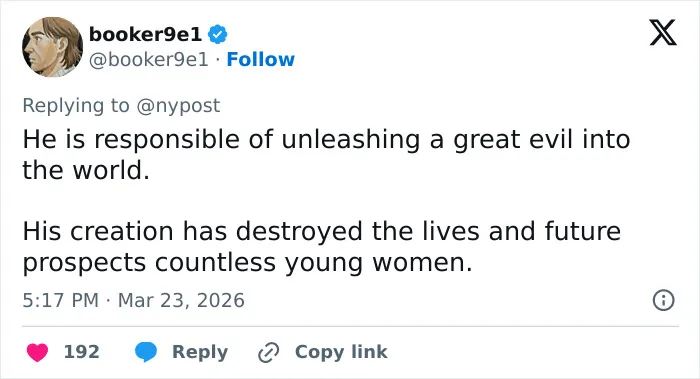700x379 pixels.
Task: Click the tweet sentence about unleashing great evil
Action: (x=326, y=154)
